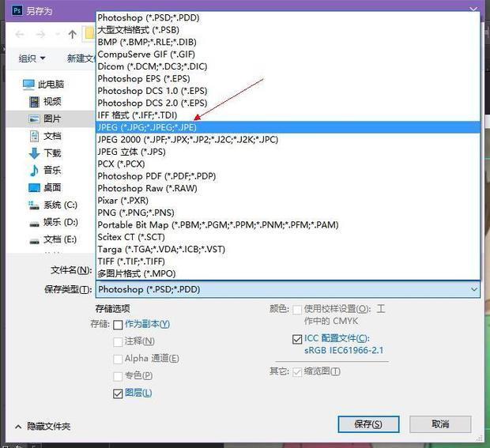Click the 新建文件夹 button
The image size is (490, 448).
pyautogui.click(x=81, y=58)
